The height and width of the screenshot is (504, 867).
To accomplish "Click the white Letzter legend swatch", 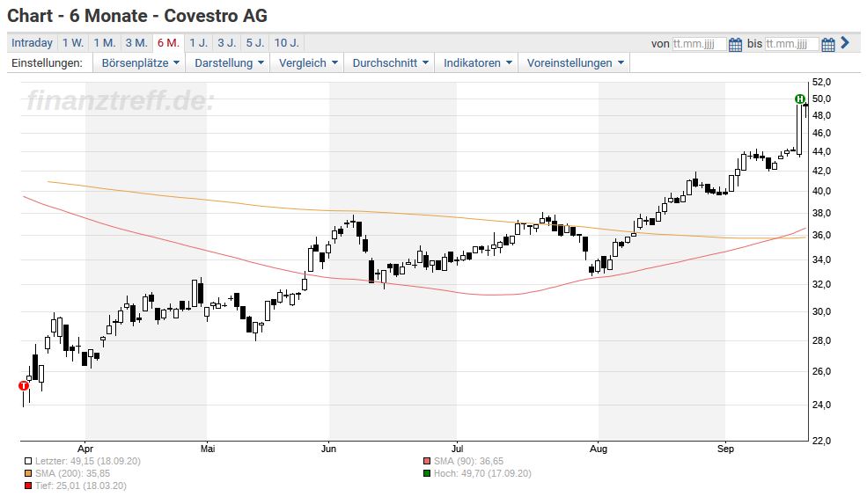I will 28,461.
